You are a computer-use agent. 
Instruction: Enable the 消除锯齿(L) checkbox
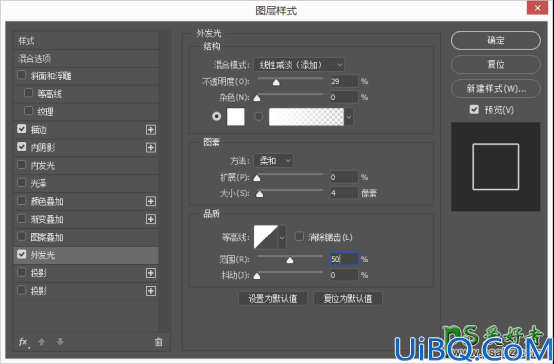pos(299,236)
